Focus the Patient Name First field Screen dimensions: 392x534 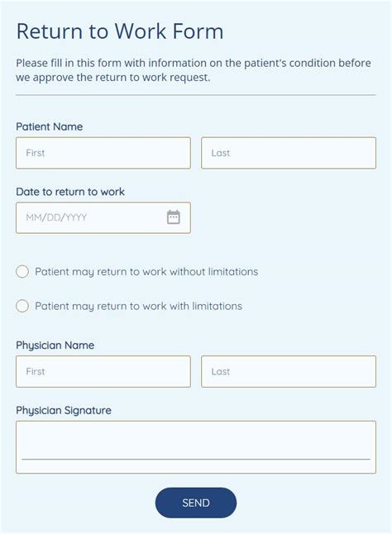pos(103,153)
